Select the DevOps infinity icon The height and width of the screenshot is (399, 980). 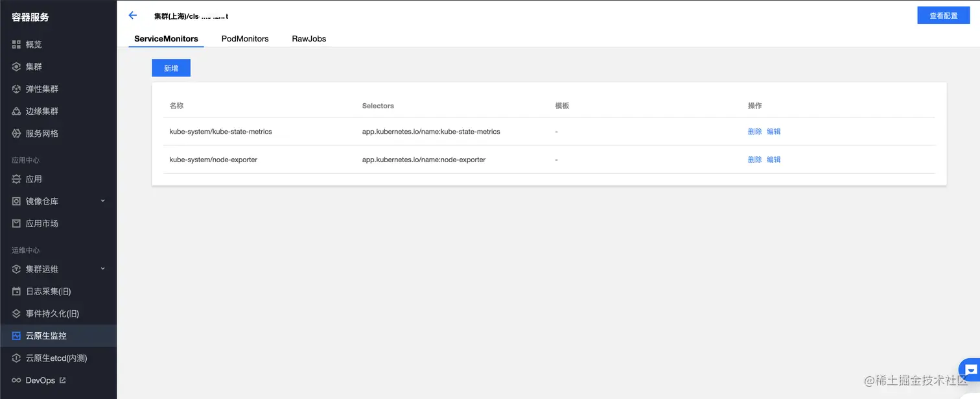pyautogui.click(x=16, y=380)
